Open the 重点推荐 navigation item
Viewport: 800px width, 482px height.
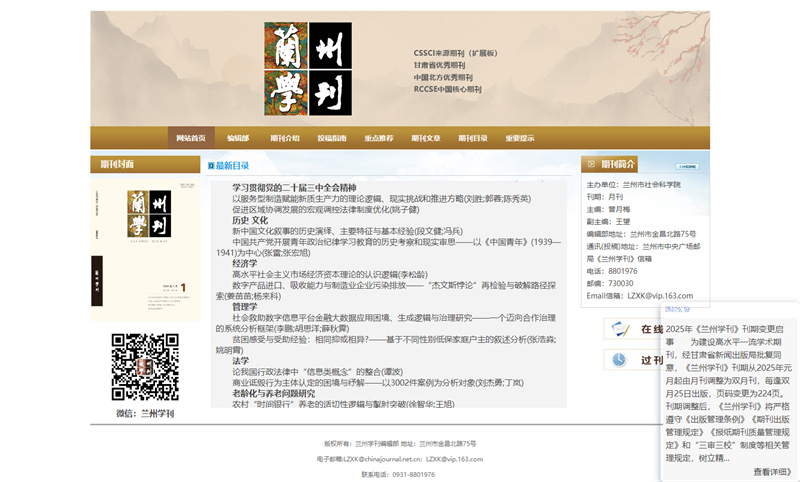pyautogui.click(x=379, y=138)
